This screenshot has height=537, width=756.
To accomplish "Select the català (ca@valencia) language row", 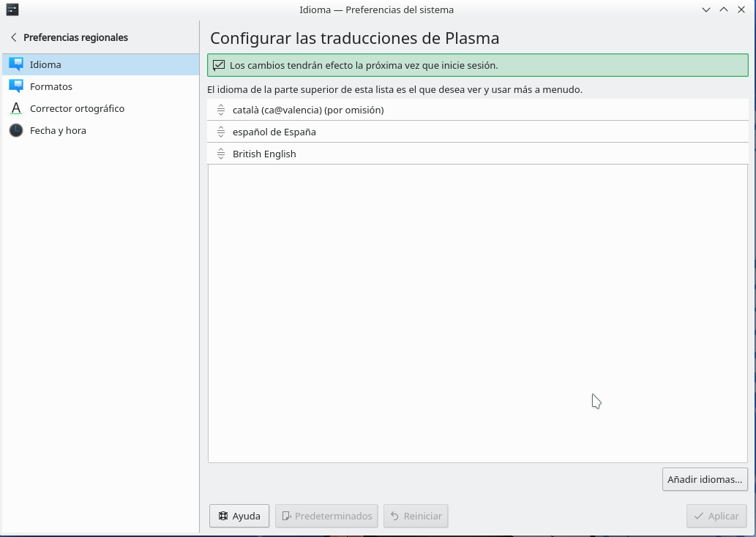I will pos(308,110).
